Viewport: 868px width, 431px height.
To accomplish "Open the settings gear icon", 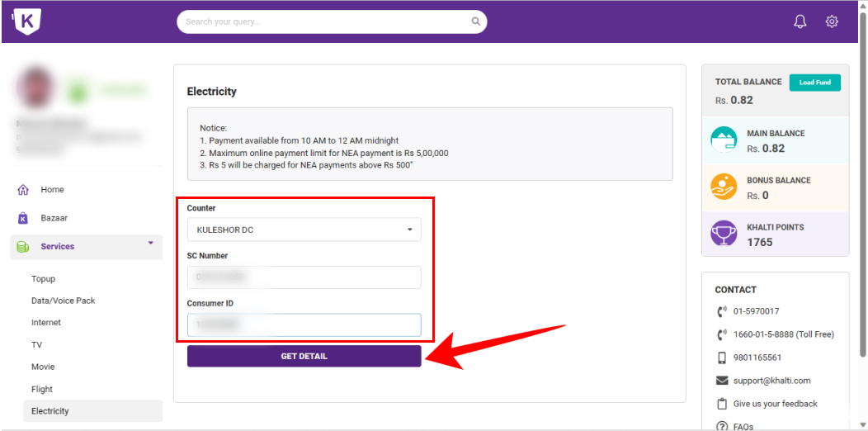I will point(832,21).
